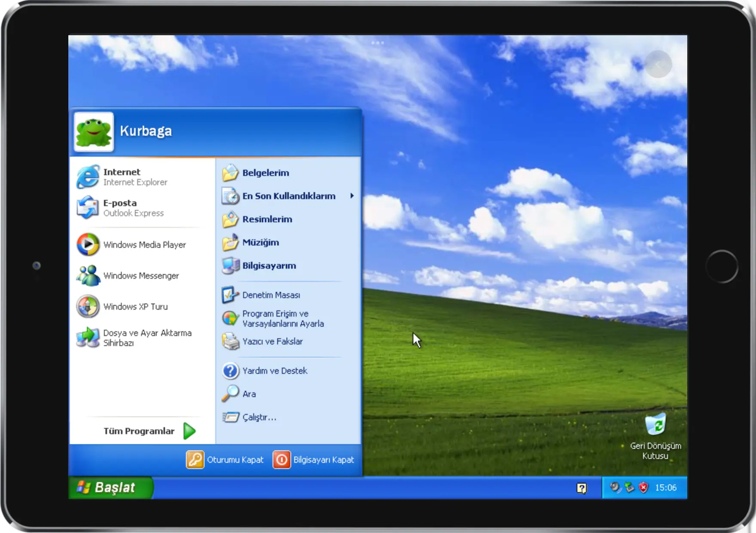The width and height of the screenshot is (756, 533).
Task: Open the Müziğim folder icon
Action: [x=230, y=242]
